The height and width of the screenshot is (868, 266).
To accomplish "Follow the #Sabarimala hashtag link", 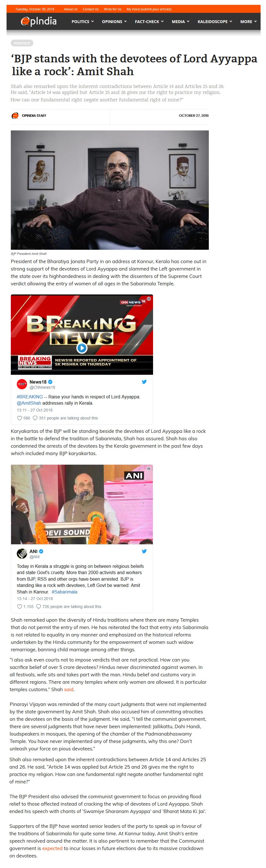I will [64, 592].
